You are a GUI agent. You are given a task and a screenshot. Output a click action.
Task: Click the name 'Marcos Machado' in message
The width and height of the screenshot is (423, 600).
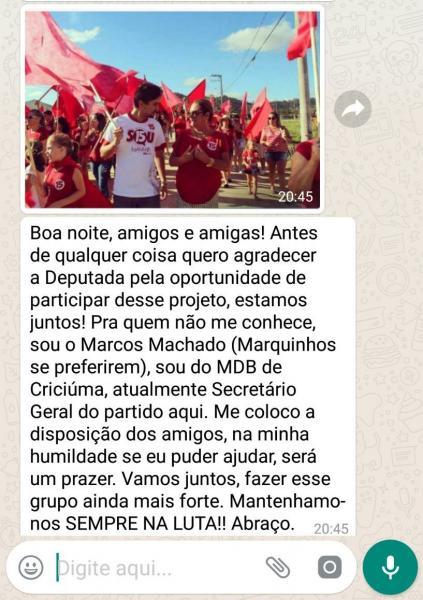coord(153,345)
